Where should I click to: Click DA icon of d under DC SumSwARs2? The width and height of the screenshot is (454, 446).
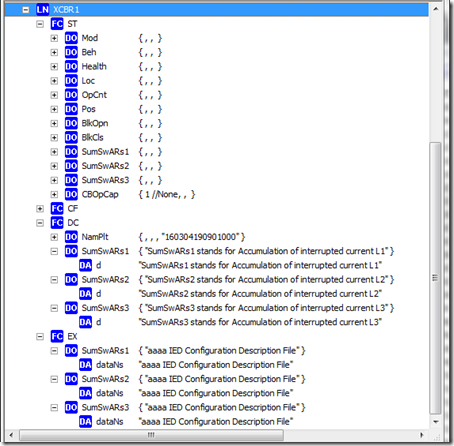tap(85, 294)
